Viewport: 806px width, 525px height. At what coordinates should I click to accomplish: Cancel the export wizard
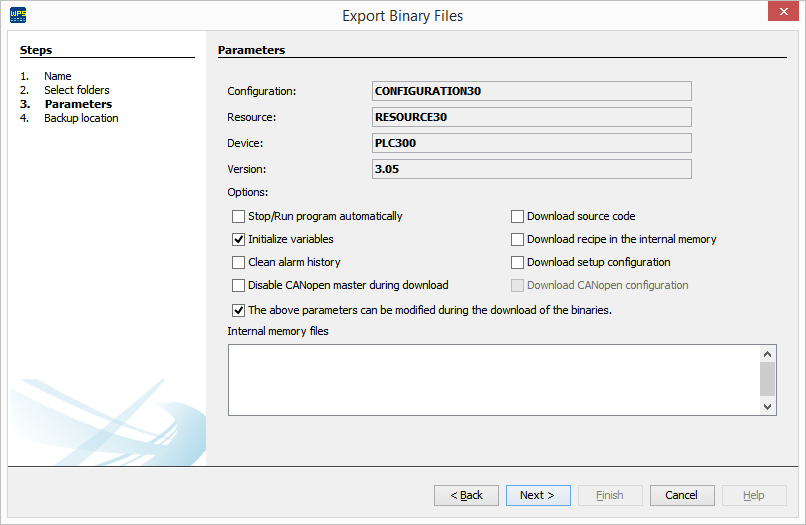click(x=682, y=495)
